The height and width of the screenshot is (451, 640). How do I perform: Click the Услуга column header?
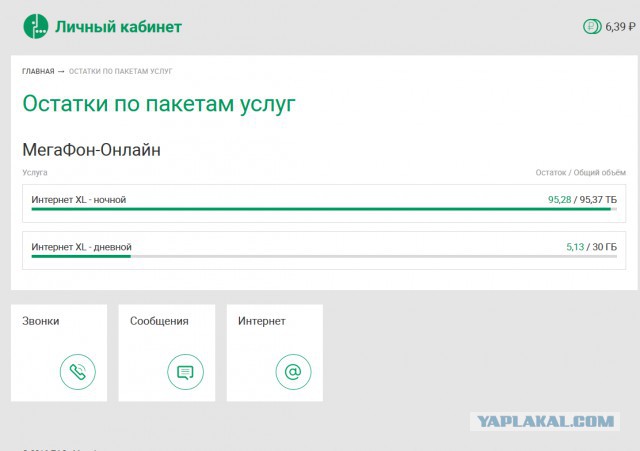tap(35, 173)
